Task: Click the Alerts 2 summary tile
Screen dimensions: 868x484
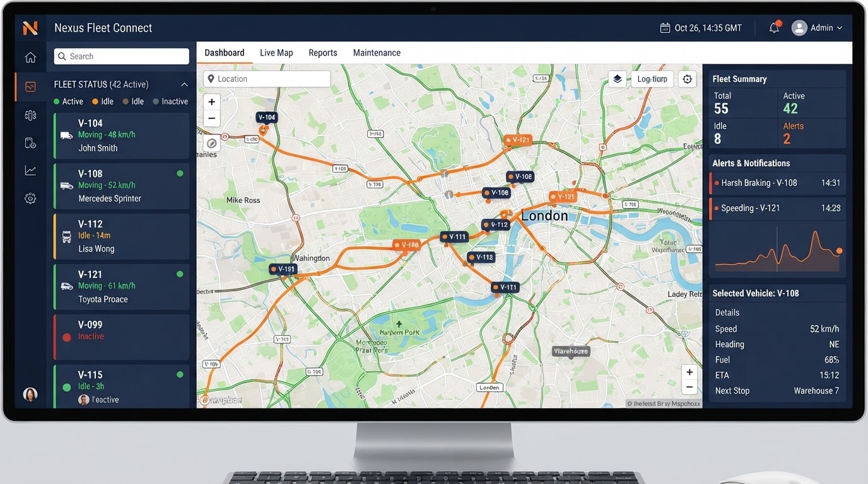Action: pyautogui.click(x=812, y=133)
